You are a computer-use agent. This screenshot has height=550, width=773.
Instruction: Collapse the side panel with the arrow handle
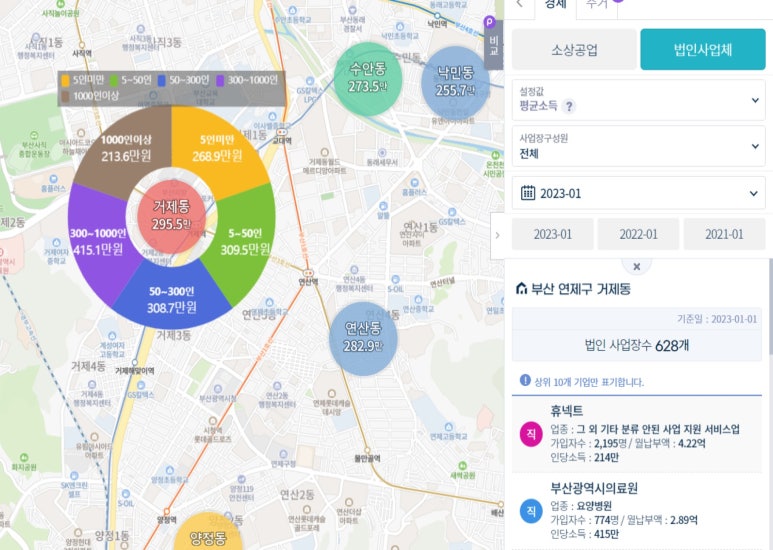[497, 236]
